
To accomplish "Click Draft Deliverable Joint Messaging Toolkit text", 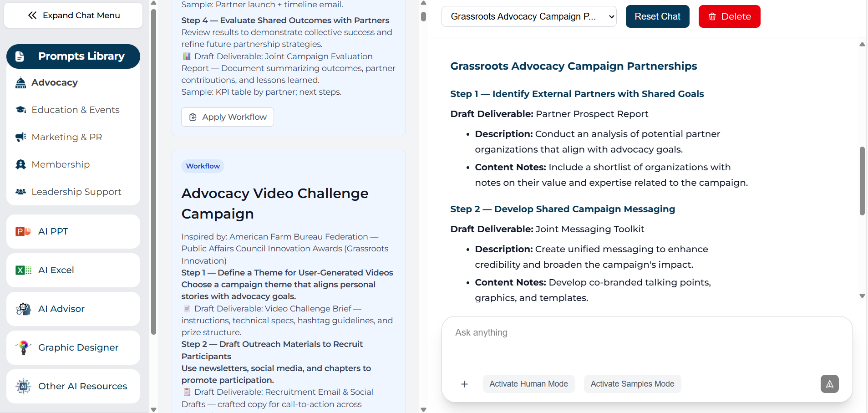I will click(x=547, y=229).
